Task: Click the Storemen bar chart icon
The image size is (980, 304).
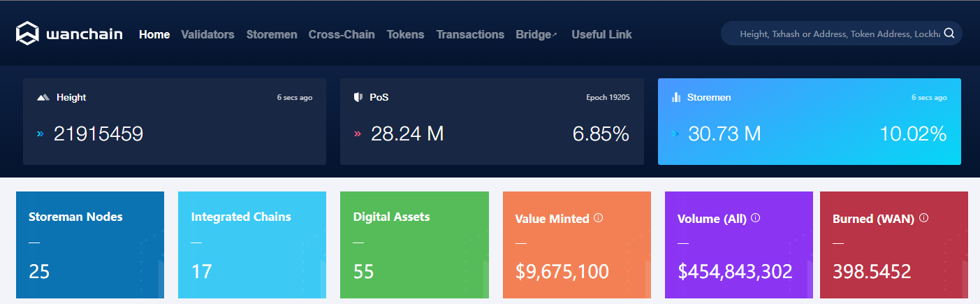Action: [676, 97]
